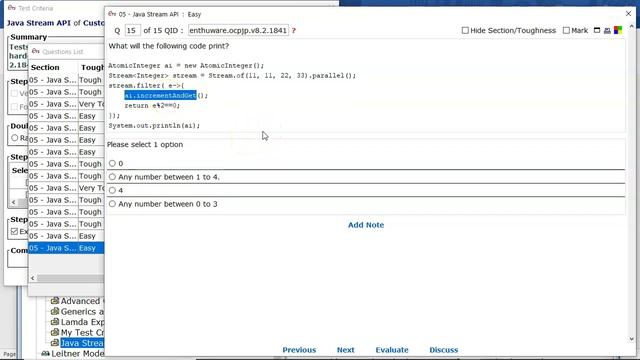This screenshot has width=640, height=360.
Task: Click the 'AtomicInteger ai = new AtomicInteger();' line
Action: point(186,66)
